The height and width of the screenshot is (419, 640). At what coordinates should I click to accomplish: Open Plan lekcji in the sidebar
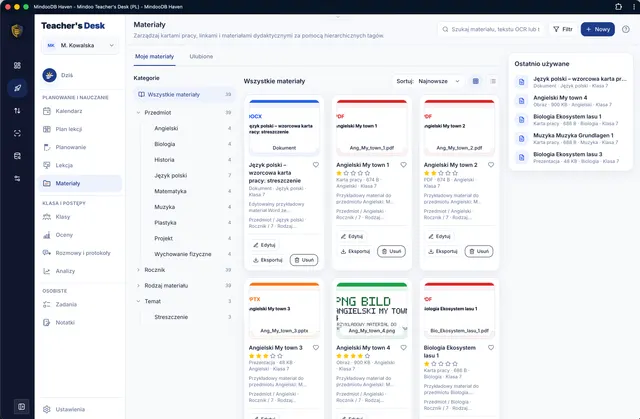click(x=80, y=129)
